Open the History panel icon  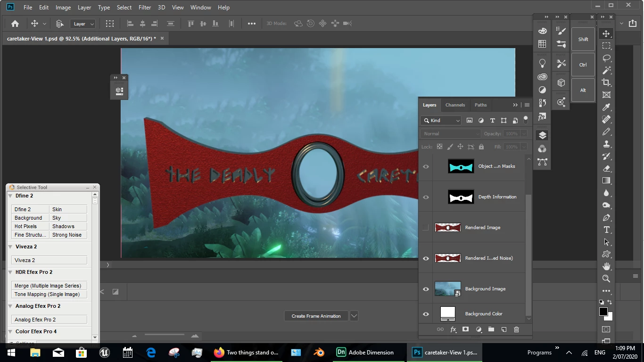542,103
